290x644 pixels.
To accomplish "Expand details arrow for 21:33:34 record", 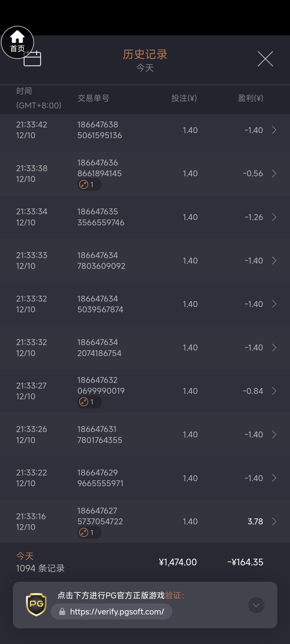I will [x=274, y=217].
